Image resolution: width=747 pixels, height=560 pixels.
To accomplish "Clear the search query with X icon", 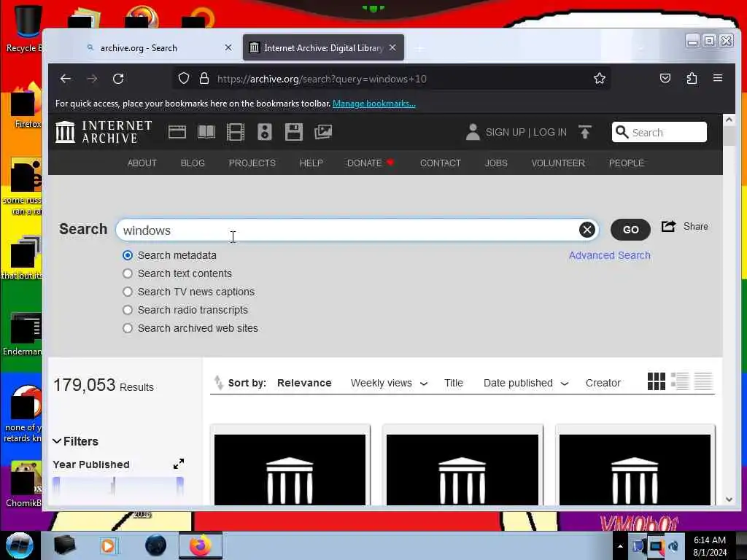I will (x=587, y=230).
